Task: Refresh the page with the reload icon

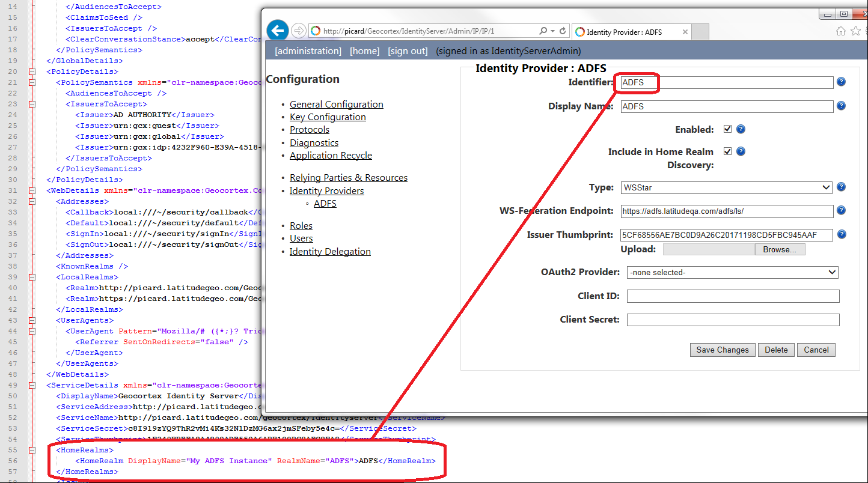Action: (x=563, y=31)
